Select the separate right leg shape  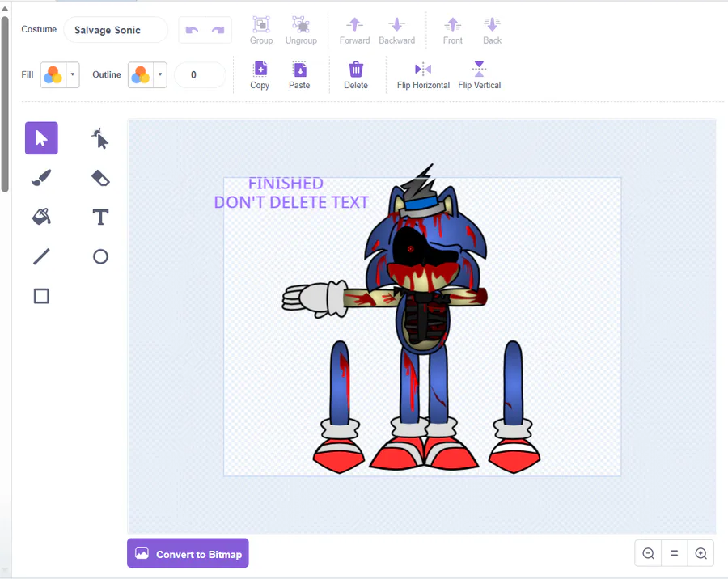[x=514, y=408]
